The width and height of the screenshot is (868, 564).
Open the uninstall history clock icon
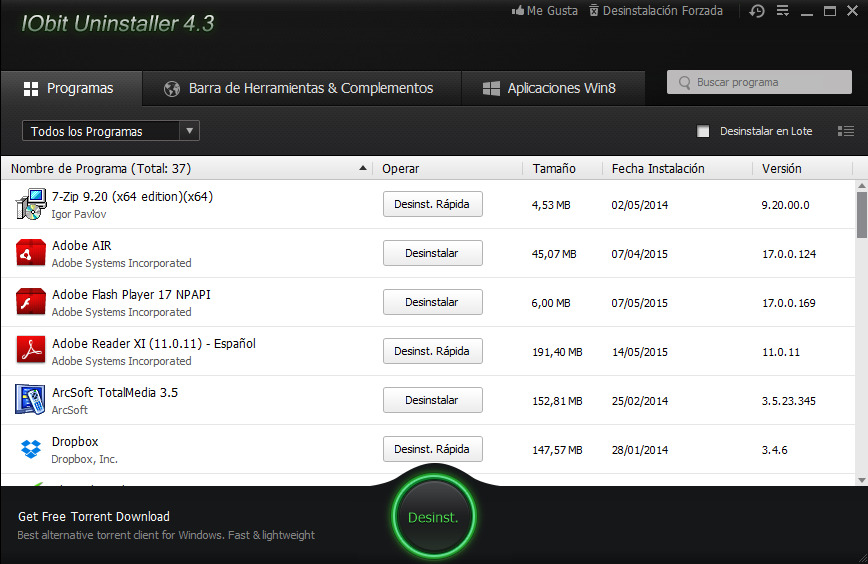pyautogui.click(x=757, y=11)
